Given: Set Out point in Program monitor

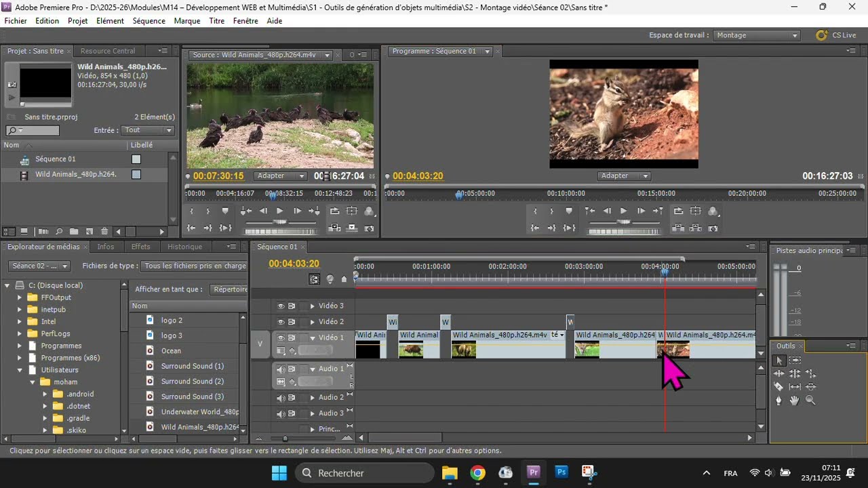Looking at the screenshot, I should (x=552, y=211).
